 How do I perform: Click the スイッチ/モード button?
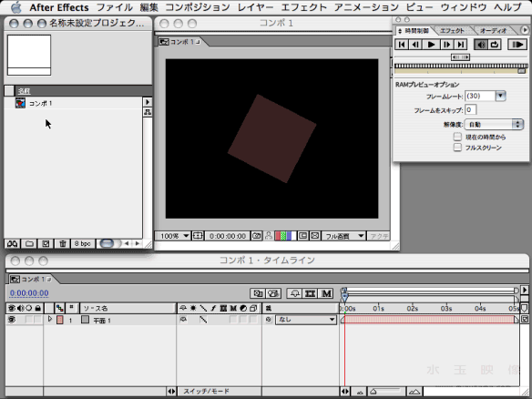(206, 391)
